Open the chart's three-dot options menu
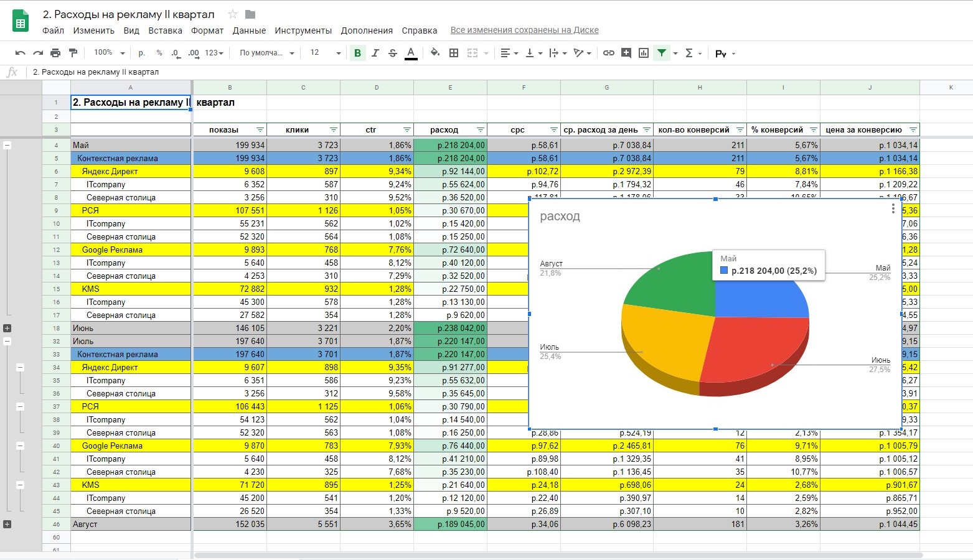 [x=893, y=208]
